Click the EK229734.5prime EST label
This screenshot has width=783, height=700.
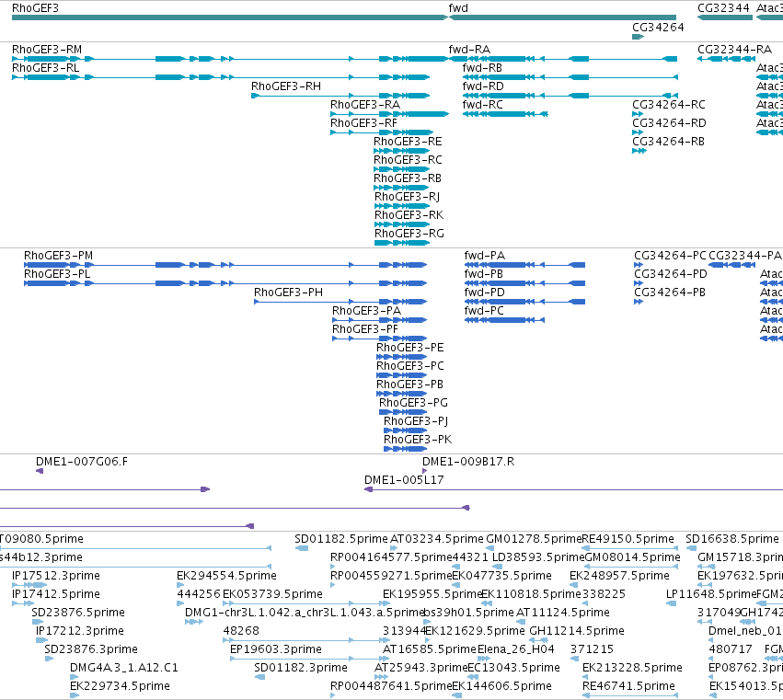click(x=120, y=686)
